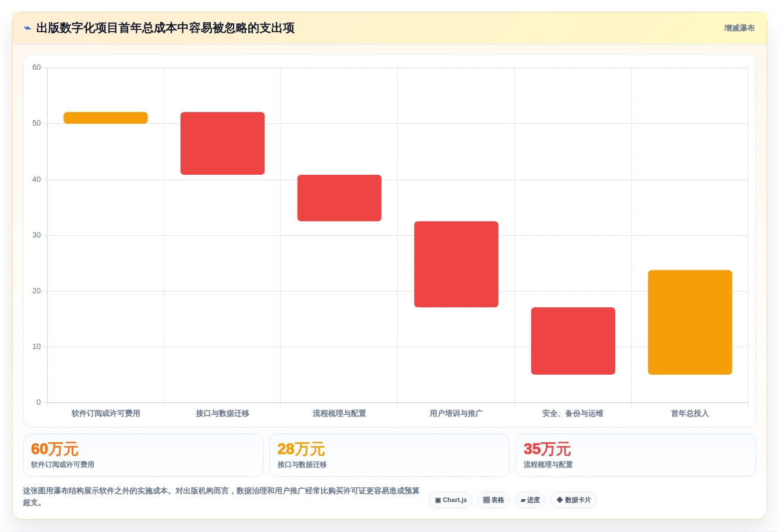Screen dimensions: 779x532
Task: Select the red 流程梳理与配置 bar
Action: [x=339, y=198]
